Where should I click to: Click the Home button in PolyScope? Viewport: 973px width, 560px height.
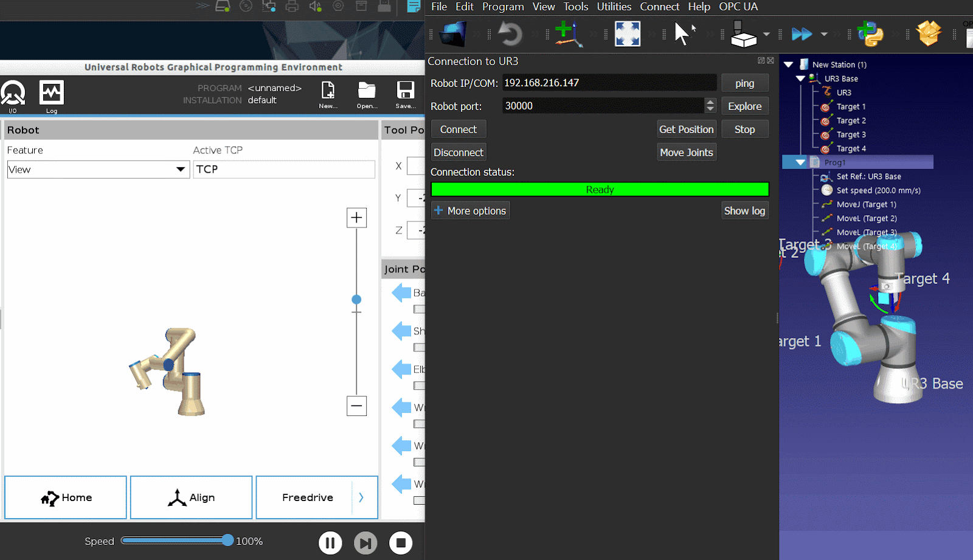66,497
